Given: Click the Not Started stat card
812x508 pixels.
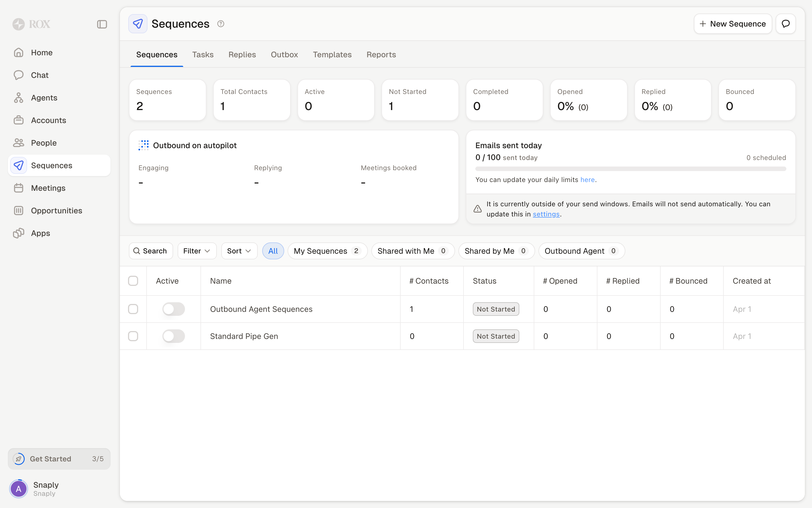Looking at the screenshot, I should coord(420,100).
